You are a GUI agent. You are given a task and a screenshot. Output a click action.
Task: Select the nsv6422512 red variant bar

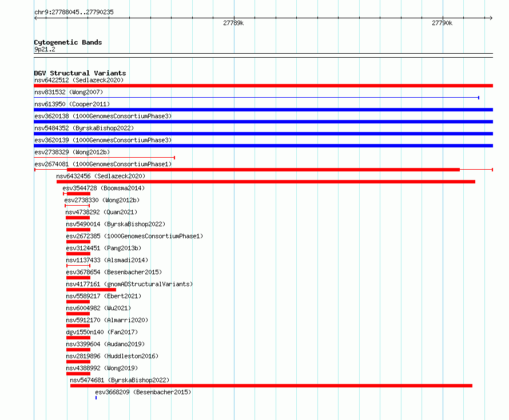263,86
